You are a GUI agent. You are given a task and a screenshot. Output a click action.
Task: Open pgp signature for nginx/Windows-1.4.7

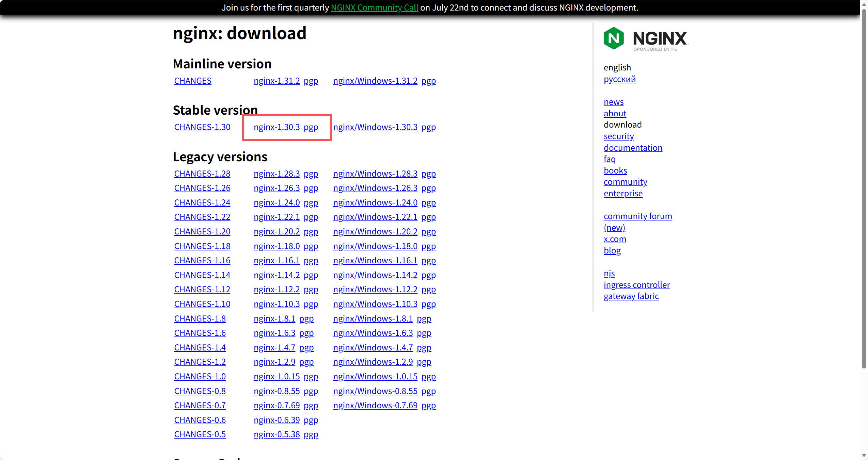pos(424,347)
